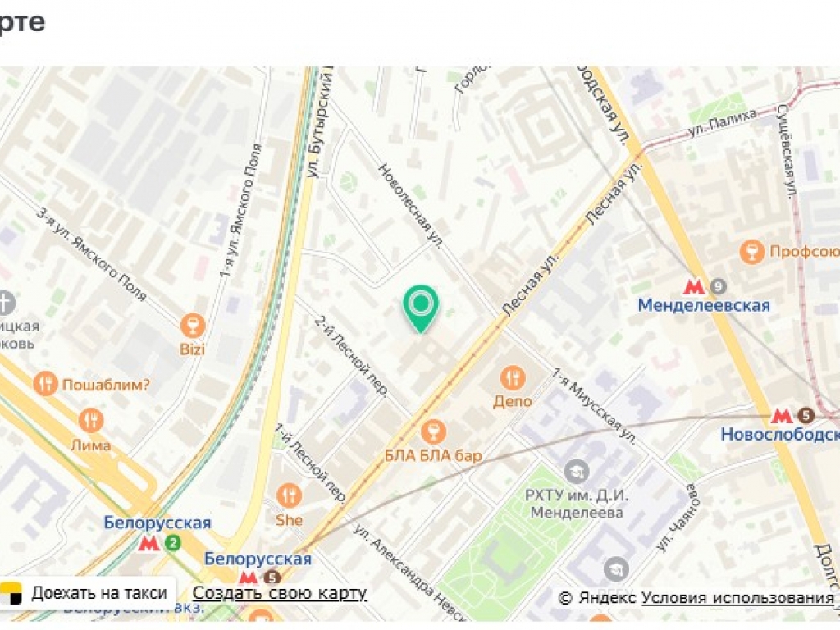
Task: Click the БЛА БЛА бар icon
Action: pos(433,431)
